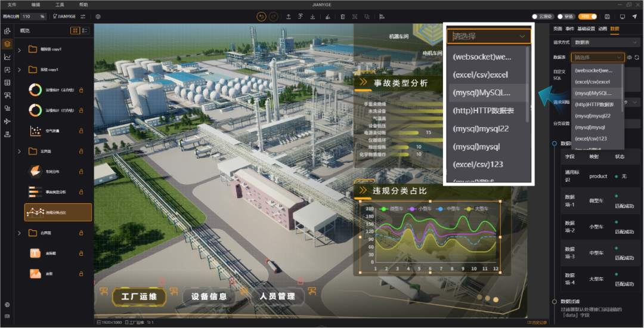The height and width of the screenshot is (328, 644).
Task: Expand the 按钮 copy1 folder
Action: [19, 70]
